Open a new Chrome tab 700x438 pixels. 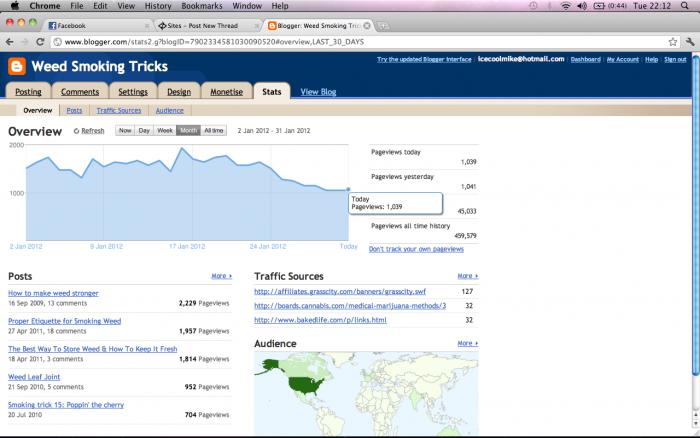tap(382, 26)
